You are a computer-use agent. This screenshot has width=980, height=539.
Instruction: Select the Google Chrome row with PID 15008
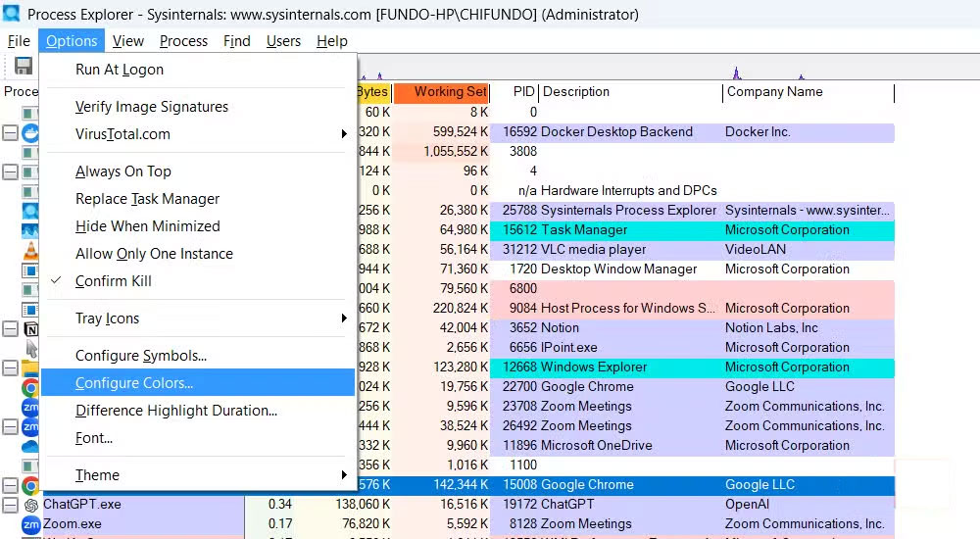tap(588, 485)
